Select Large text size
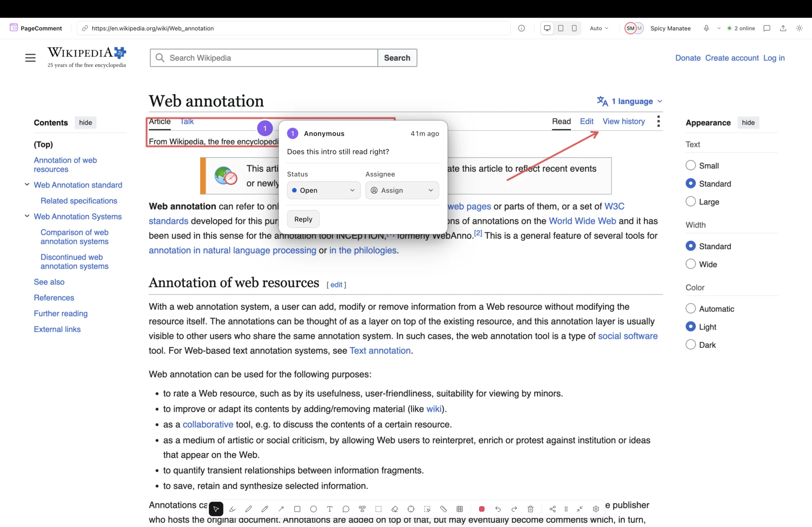This screenshot has height=527, width=812. [x=691, y=202]
